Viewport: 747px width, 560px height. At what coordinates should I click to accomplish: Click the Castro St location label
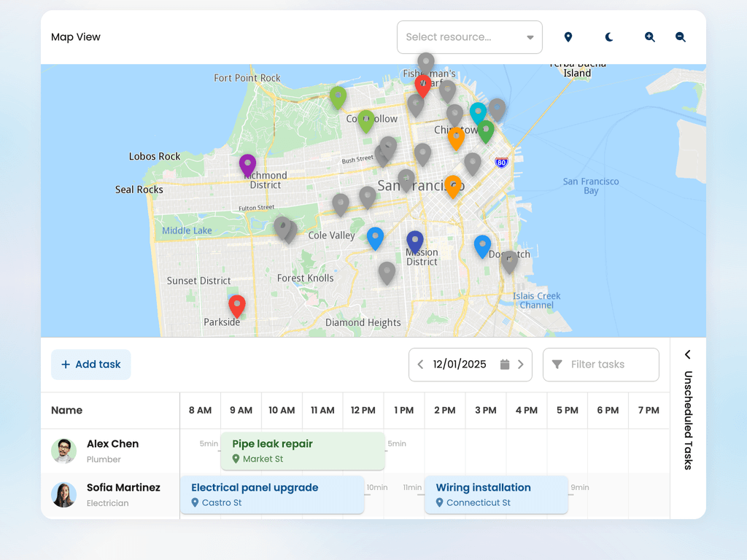click(222, 503)
